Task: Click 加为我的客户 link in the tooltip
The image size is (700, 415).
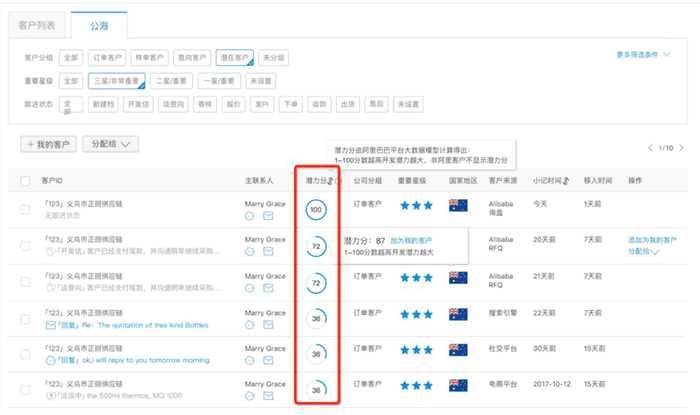Action: coord(411,241)
